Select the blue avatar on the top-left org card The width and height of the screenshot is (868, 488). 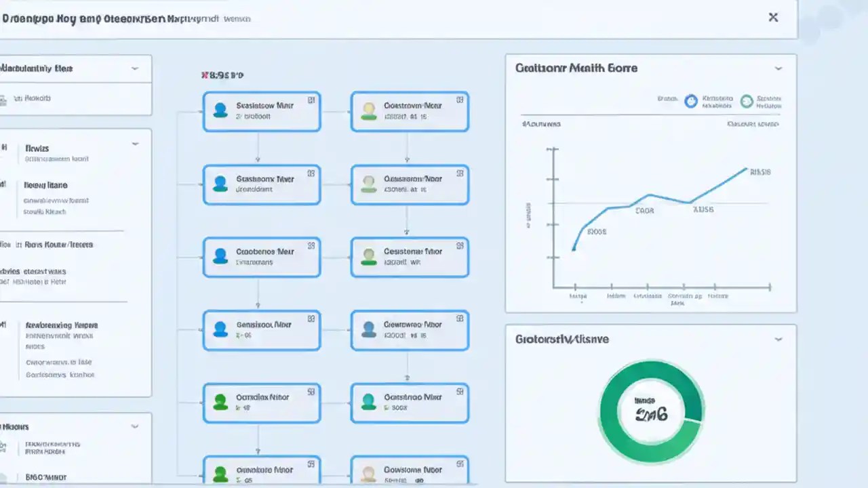(x=220, y=110)
